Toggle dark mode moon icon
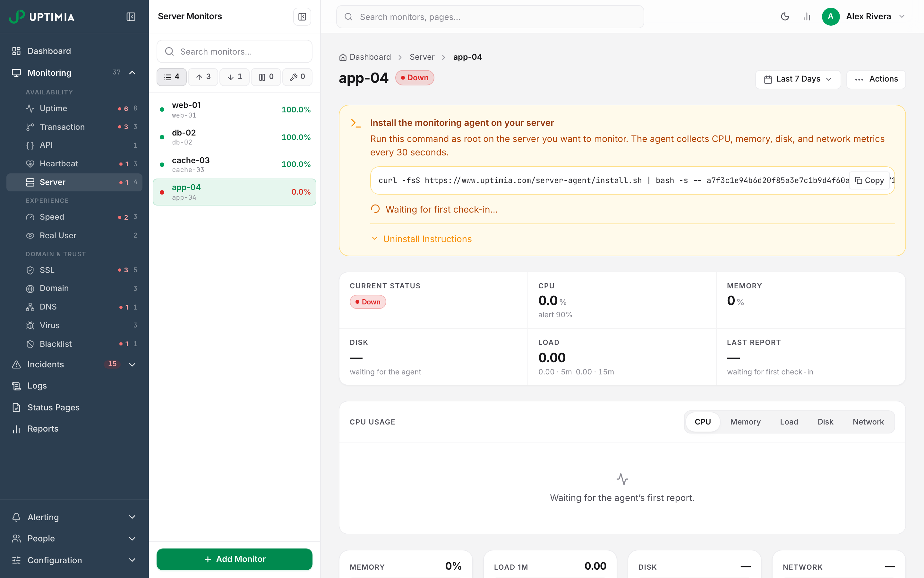 pyautogui.click(x=785, y=16)
